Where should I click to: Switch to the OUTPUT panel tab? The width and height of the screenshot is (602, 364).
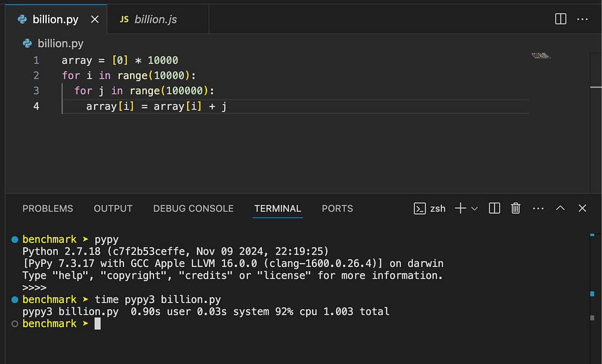tap(113, 208)
